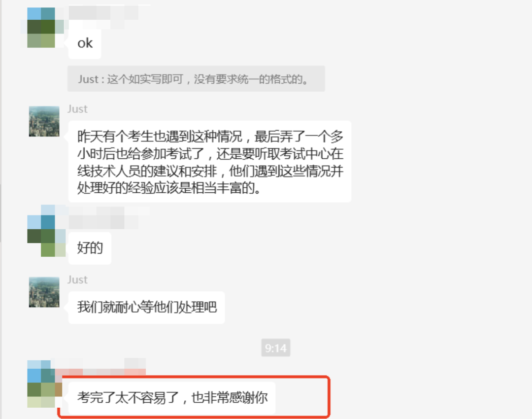This screenshot has height=419, width=532.
Task: Click Just's cityscape avatar beside the long message
Action: point(44,121)
